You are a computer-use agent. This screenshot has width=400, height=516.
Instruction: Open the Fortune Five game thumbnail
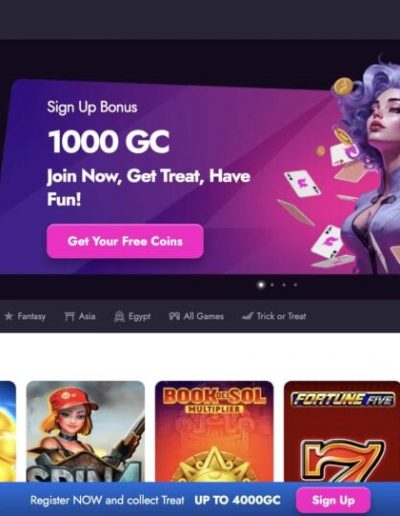tap(342, 431)
